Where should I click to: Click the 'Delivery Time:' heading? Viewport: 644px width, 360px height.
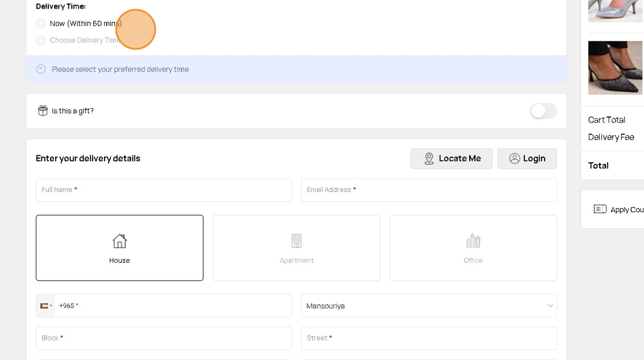click(x=61, y=6)
